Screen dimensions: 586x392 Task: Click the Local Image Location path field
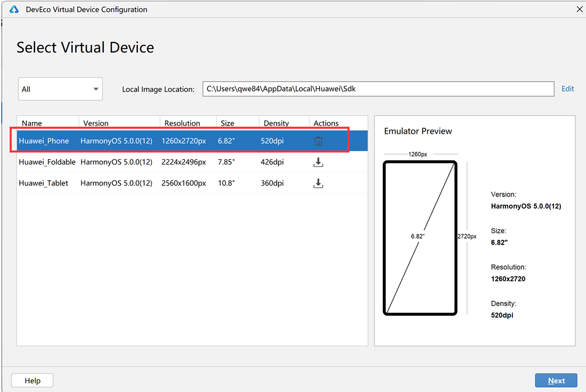click(378, 89)
